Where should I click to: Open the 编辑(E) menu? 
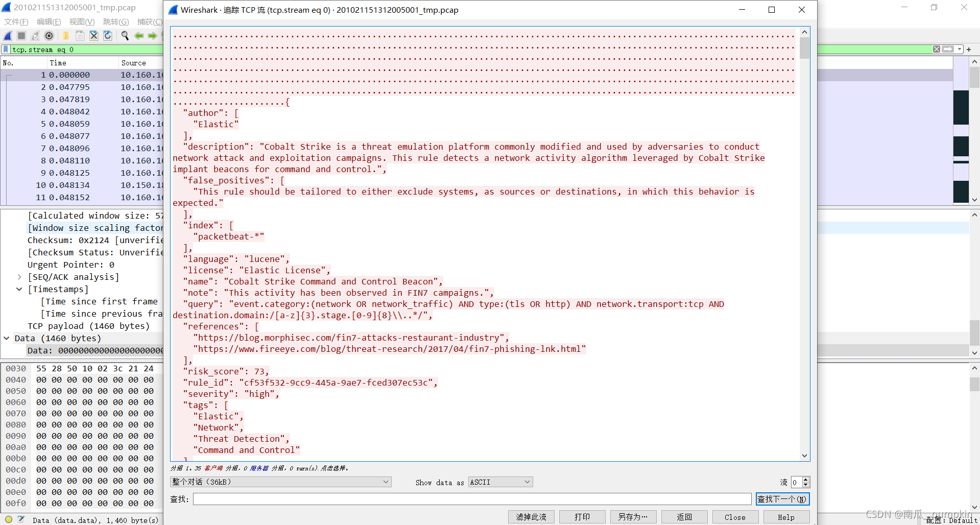tap(49, 21)
